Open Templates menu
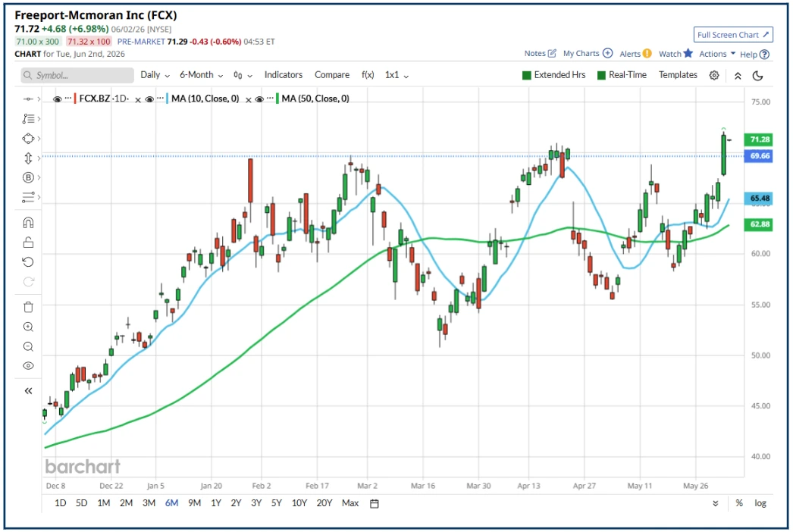The width and height of the screenshot is (793, 532). point(678,75)
